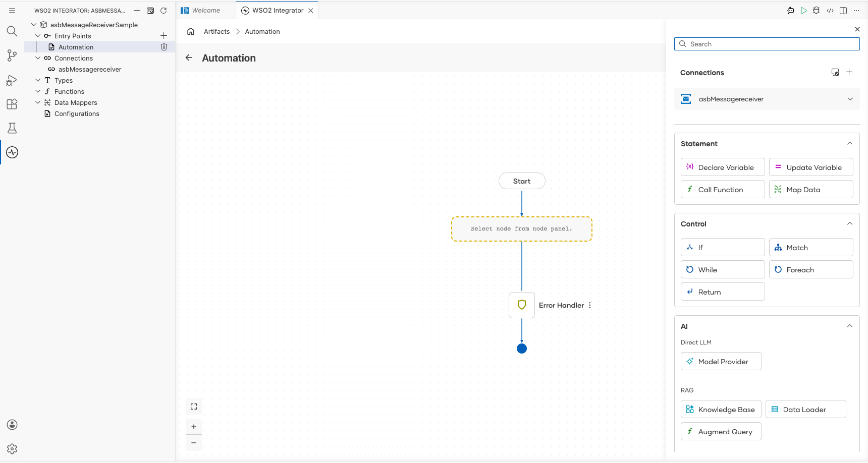Run the integration with play icon
Image resolution: width=868 pixels, height=463 pixels.
pos(804,10)
